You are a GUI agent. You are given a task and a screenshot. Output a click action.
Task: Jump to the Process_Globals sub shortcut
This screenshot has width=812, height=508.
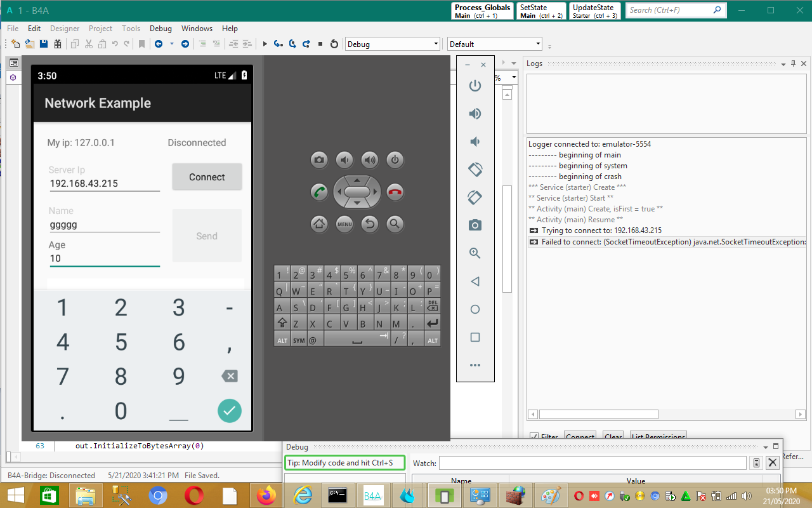(483, 11)
